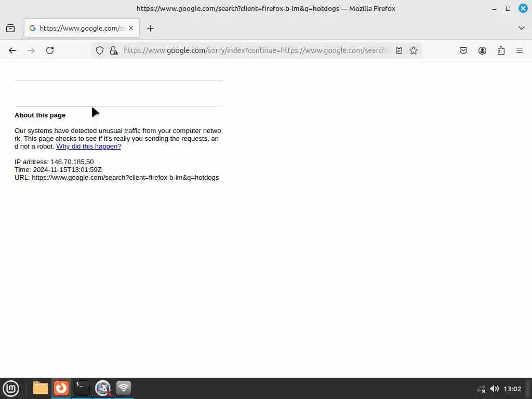View site security lock information
This screenshot has height=399, width=532.
[114, 50]
